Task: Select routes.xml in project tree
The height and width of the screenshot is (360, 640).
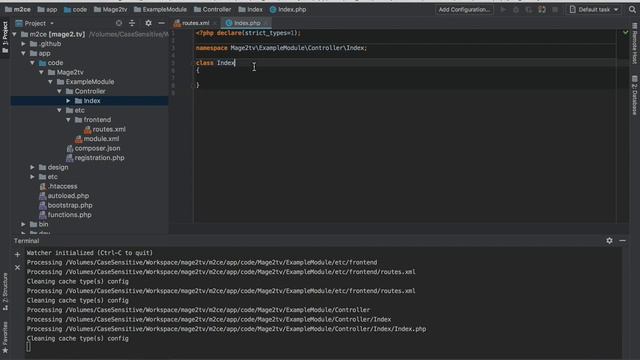Action: coord(105,129)
